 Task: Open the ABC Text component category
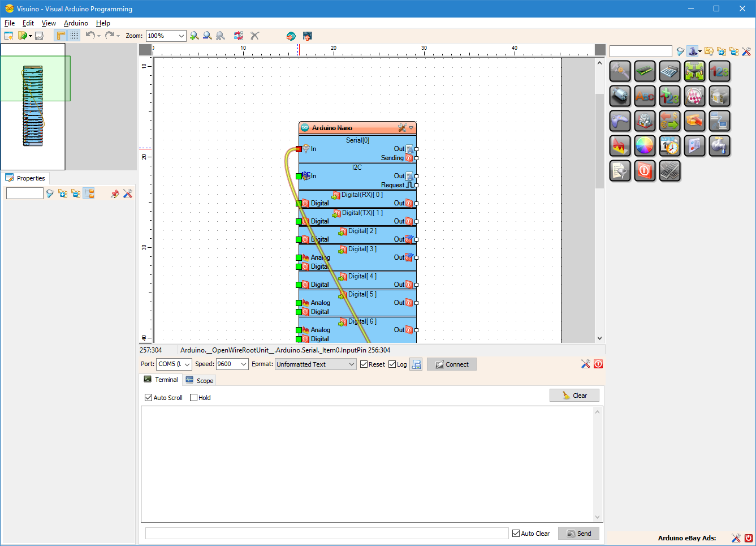click(x=645, y=96)
